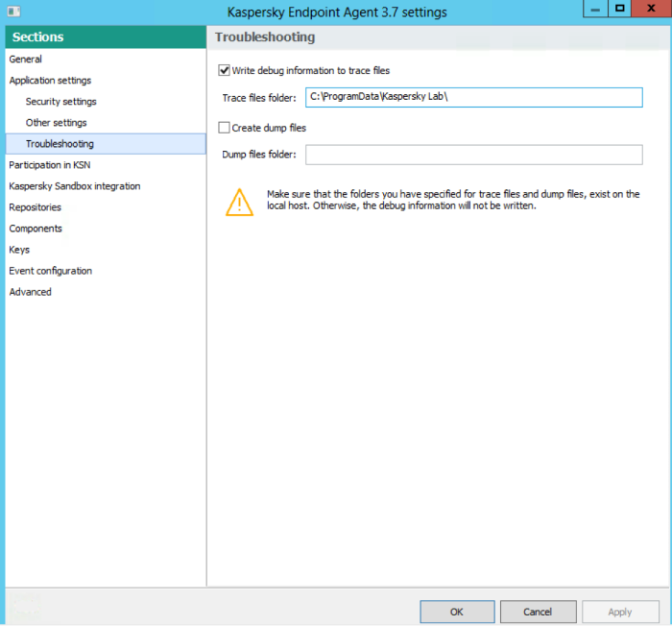672x626 pixels.
Task: Maximize the Kaspersky settings window
Action: 620,9
